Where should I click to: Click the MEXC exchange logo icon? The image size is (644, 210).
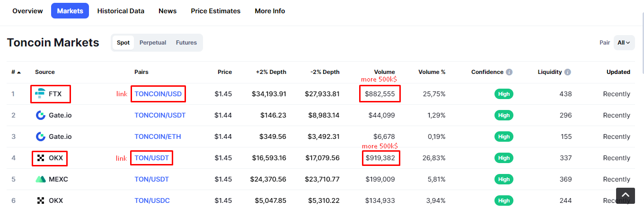(x=41, y=179)
